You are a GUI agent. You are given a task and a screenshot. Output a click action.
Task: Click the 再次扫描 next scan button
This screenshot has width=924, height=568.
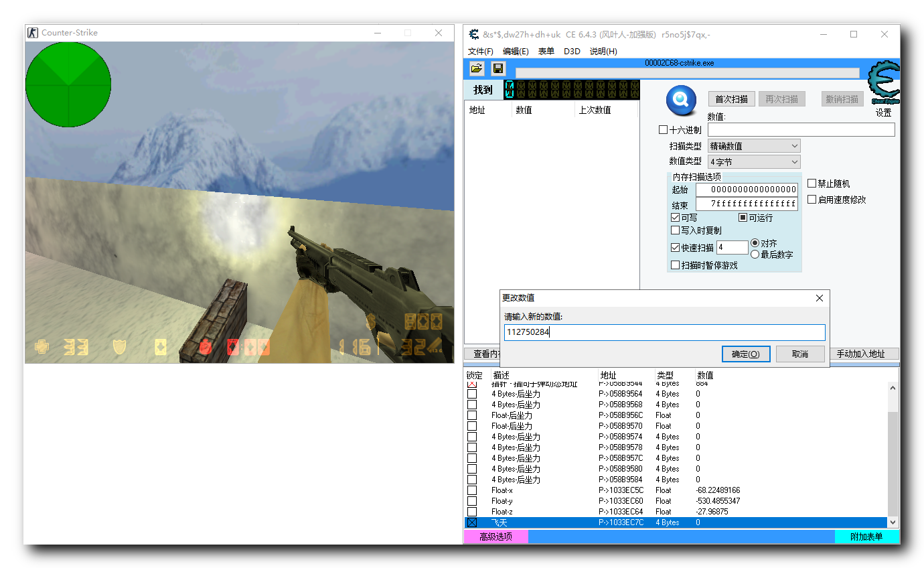781,99
